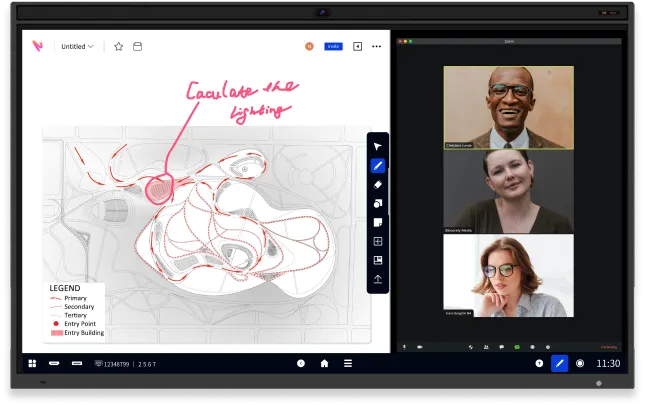Click the first HDMI port icon
Image resolution: width=645 pixels, height=405 pixels.
pyautogui.click(x=54, y=363)
